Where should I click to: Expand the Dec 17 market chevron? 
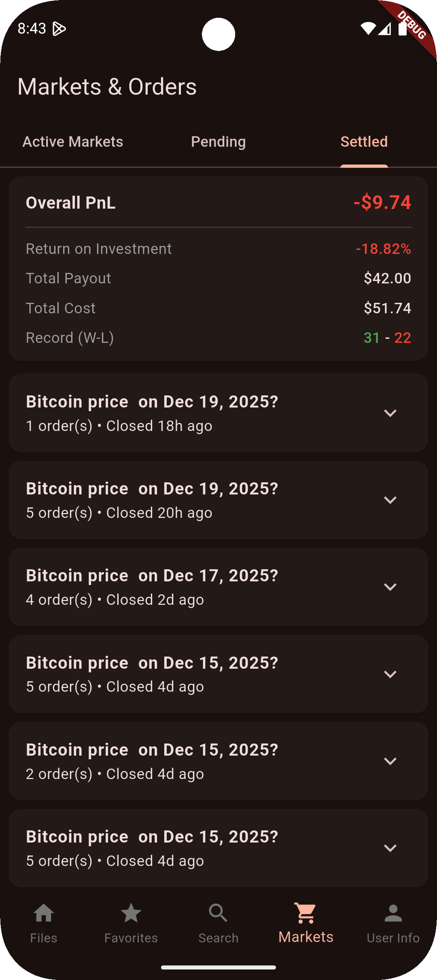point(390,587)
